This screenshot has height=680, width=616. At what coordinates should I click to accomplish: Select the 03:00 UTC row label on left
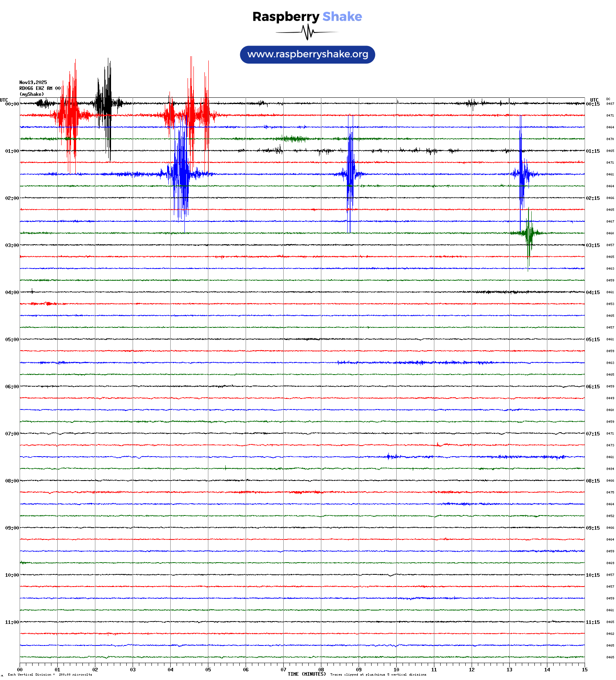tap(12, 245)
